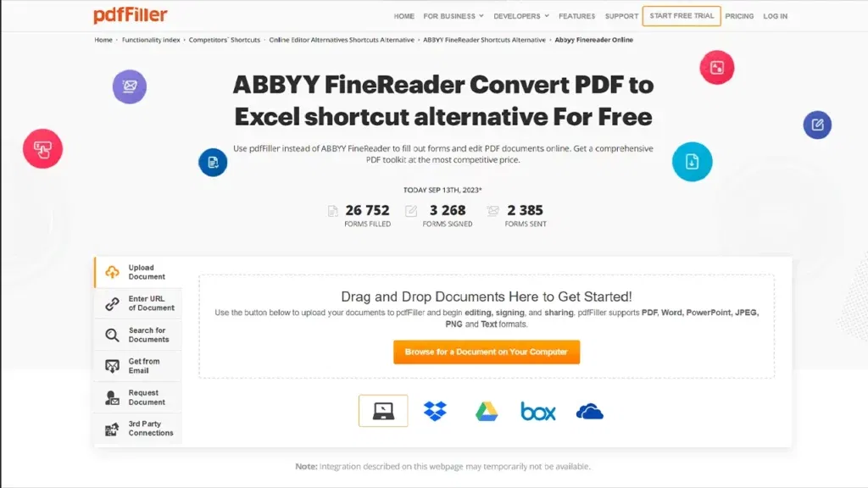This screenshot has height=488, width=868.
Task: Pick the Box cloud storage icon
Action: click(x=538, y=412)
